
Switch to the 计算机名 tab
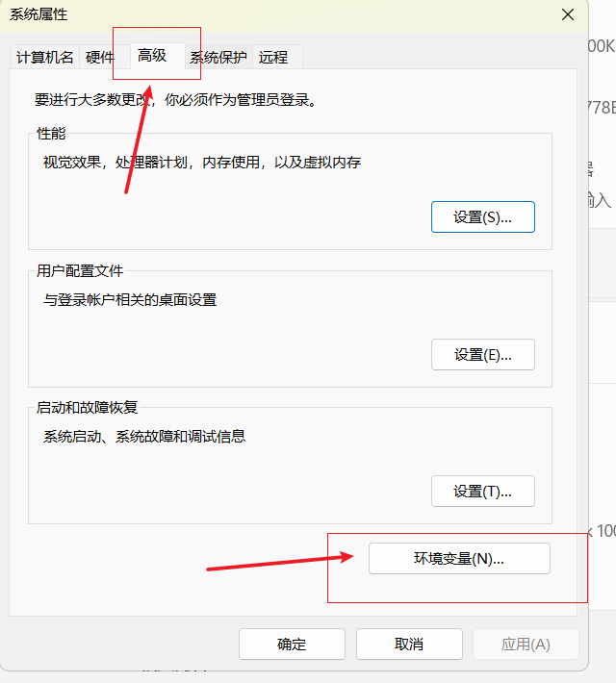coord(45,57)
